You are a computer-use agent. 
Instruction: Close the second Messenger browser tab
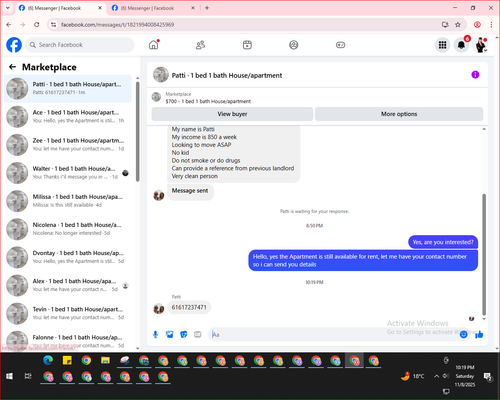[x=193, y=8]
